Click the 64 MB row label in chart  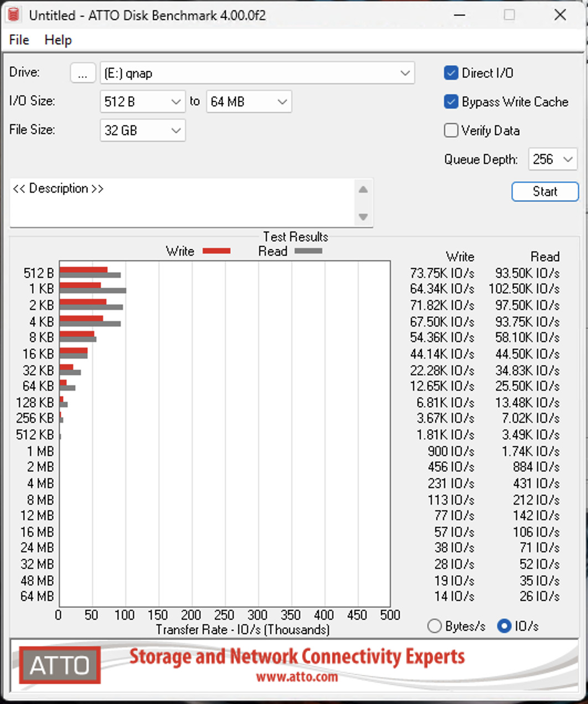[x=37, y=596]
